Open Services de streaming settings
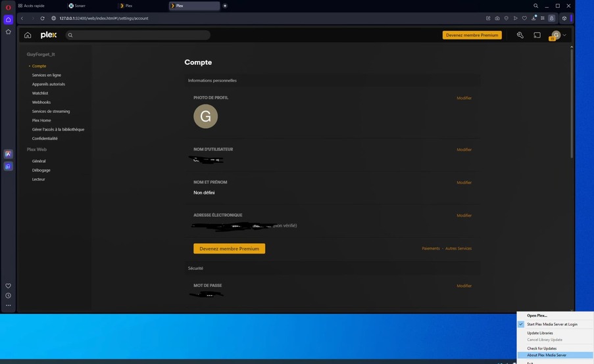594x364 pixels. 51,111
